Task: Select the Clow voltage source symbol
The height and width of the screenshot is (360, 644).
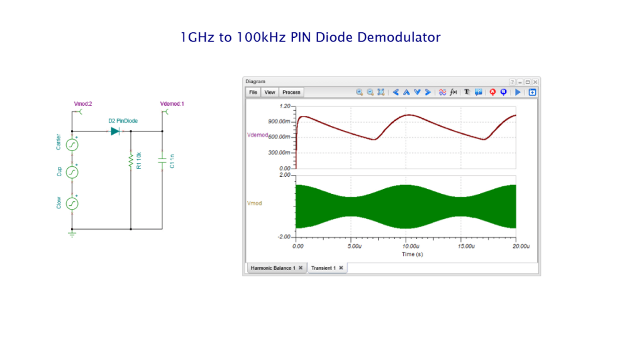Action: [x=72, y=203]
